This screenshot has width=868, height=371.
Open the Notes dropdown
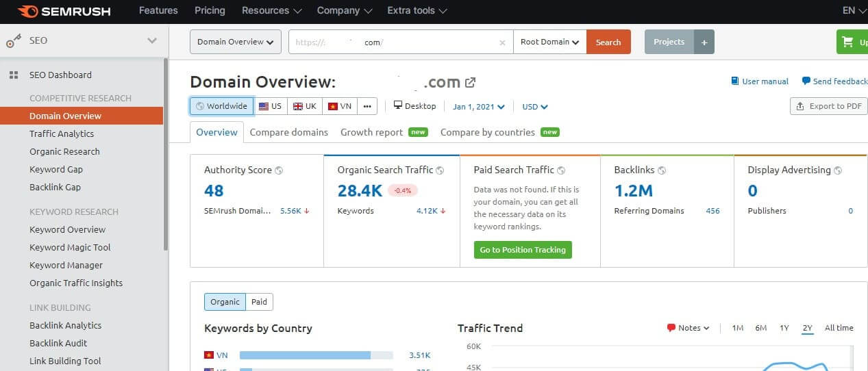(689, 328)
